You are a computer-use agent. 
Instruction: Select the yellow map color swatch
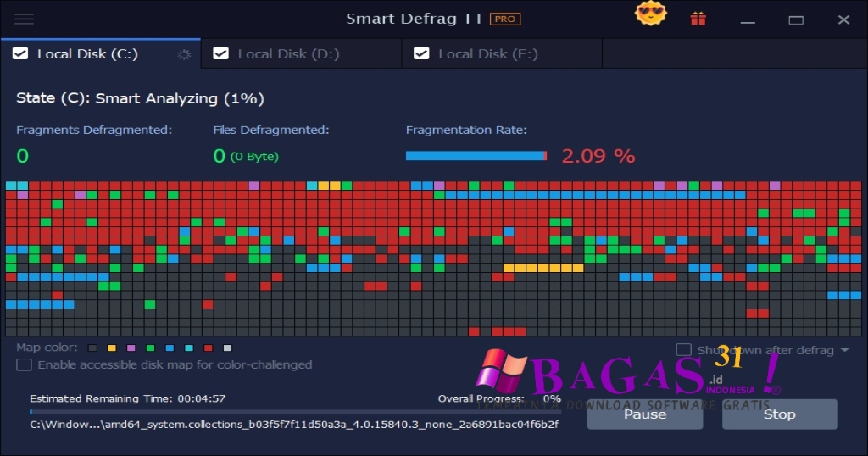112,348
